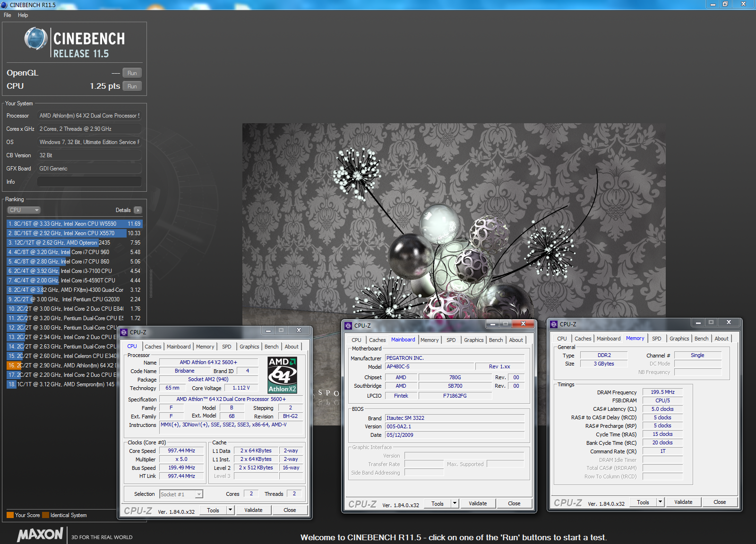Click the Core Speed 997.44 MHz value

click(x=181, y=451)
